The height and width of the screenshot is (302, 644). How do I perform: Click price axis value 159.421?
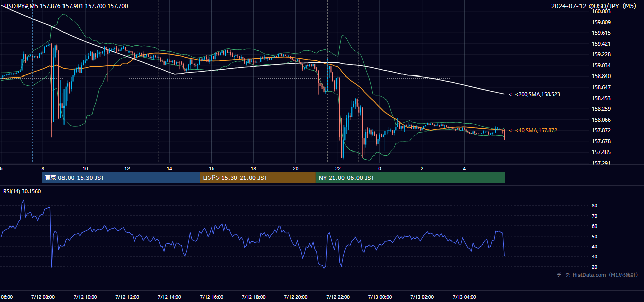tap(601, 44)
